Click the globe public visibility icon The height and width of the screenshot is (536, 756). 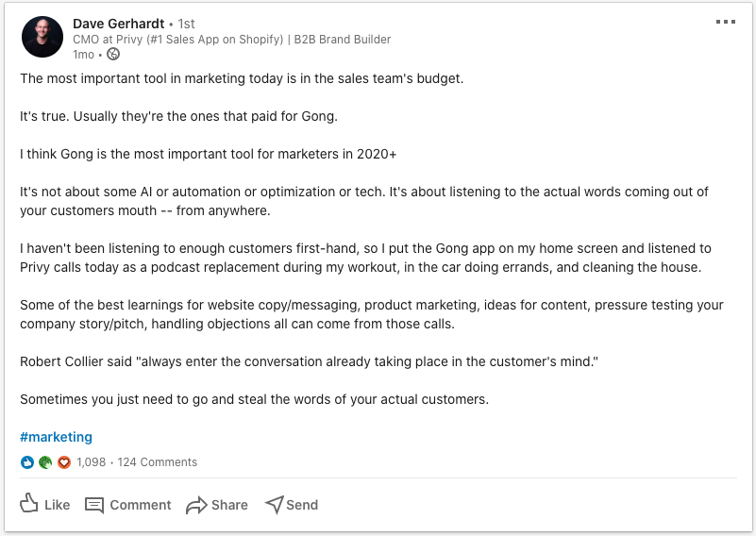(113, 54)
